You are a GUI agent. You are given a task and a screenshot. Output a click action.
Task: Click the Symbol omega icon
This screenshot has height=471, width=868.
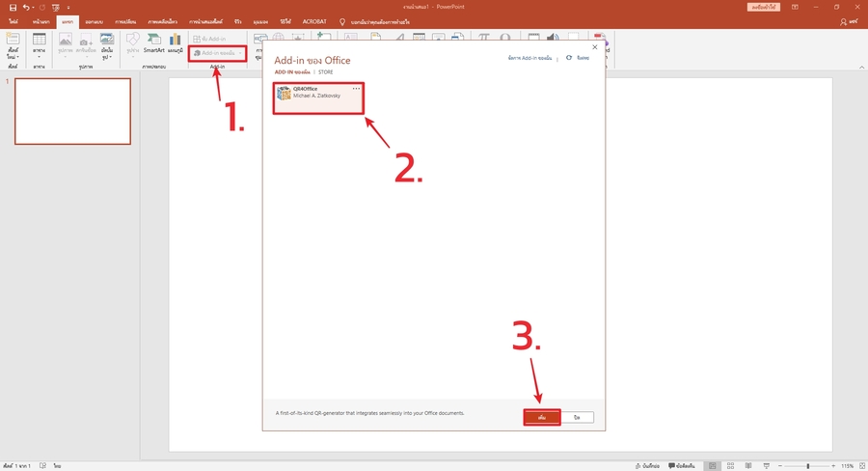click(x=504, y=37)
